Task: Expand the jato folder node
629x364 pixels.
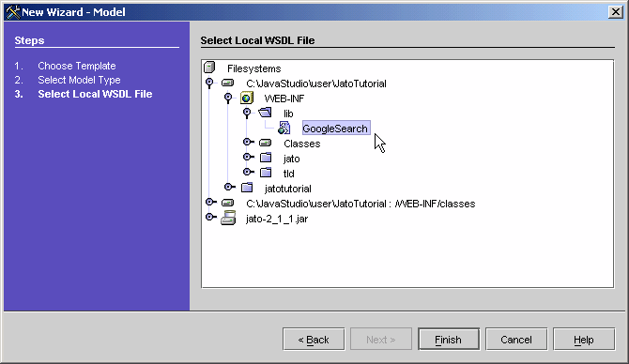Action: pos(248,157)
